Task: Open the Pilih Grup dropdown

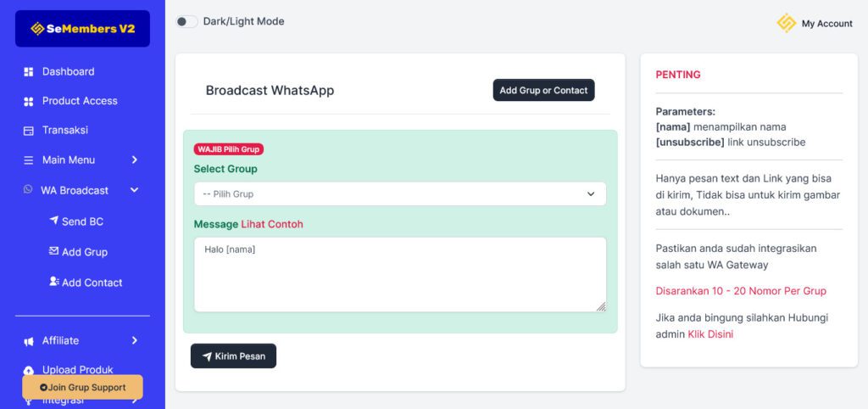Action: coord(400,194)
